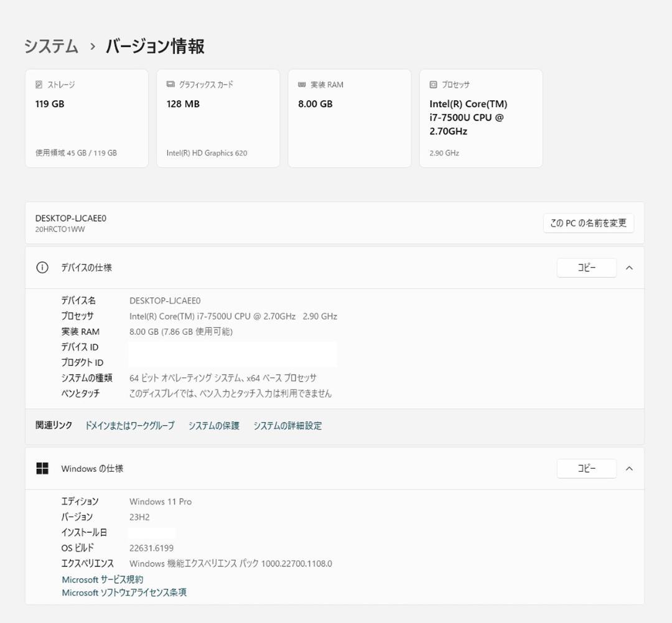
Task: Click the インストール日 label
Action: click(x=84, y=532)
